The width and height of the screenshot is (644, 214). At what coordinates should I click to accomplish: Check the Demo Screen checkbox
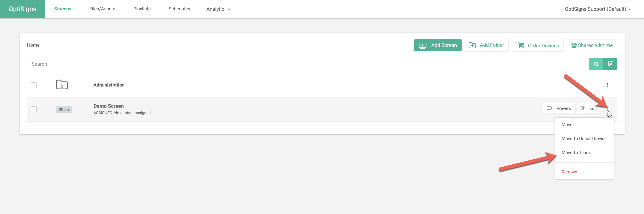click(33, 109)
